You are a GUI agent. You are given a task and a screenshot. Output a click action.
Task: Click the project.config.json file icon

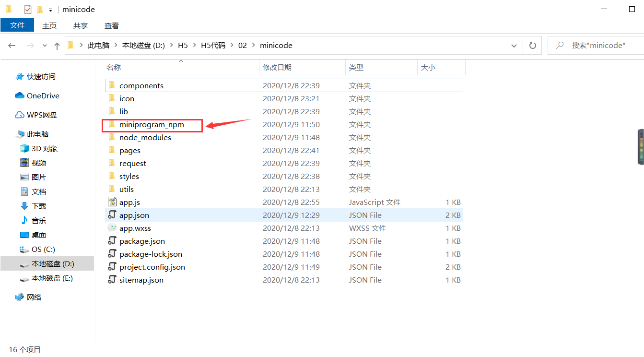pos(112,267)
